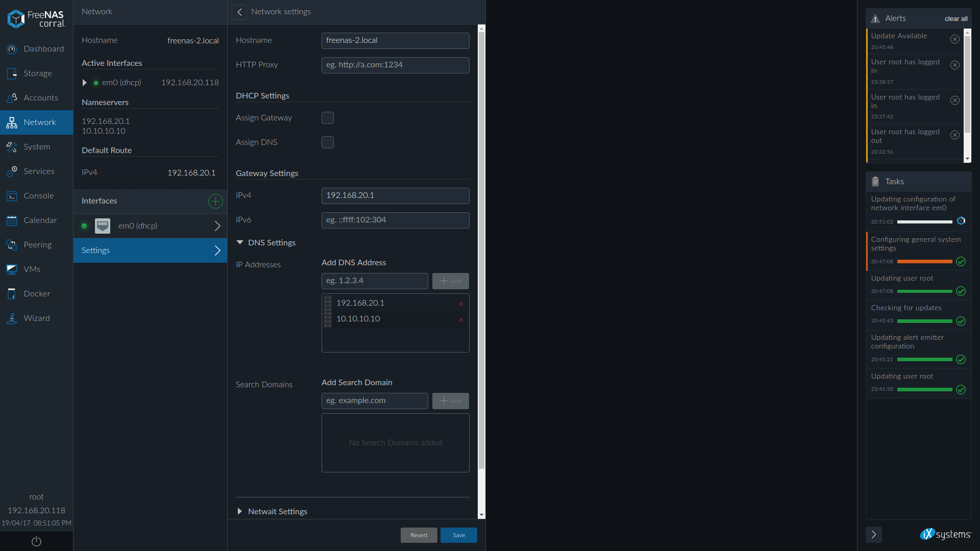Click the Save button
Screen dimensions: 980x551
coord(458,535)
